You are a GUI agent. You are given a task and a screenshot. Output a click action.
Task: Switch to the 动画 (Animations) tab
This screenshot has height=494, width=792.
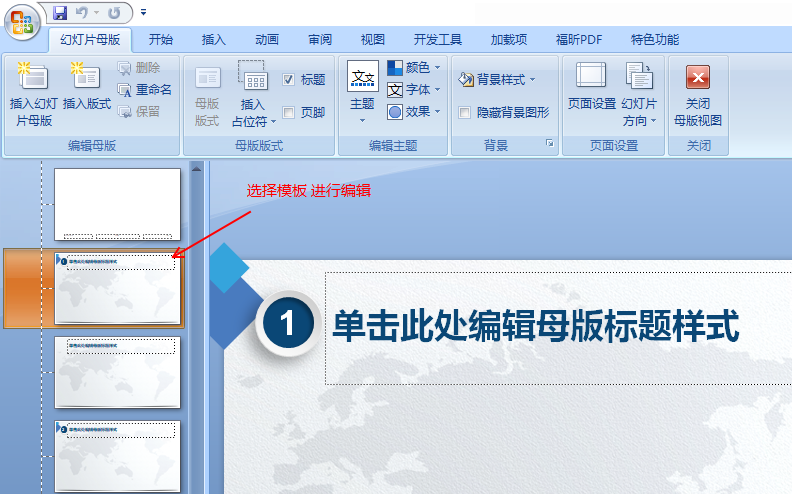267,40
